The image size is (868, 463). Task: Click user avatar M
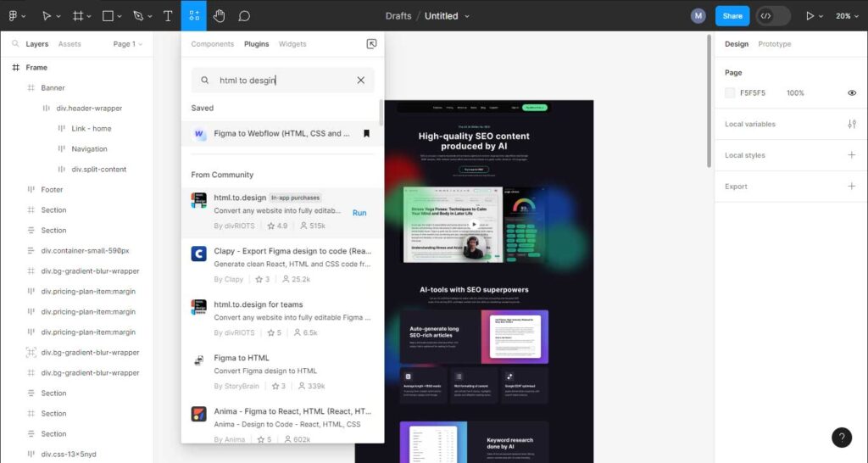(698, 15)
